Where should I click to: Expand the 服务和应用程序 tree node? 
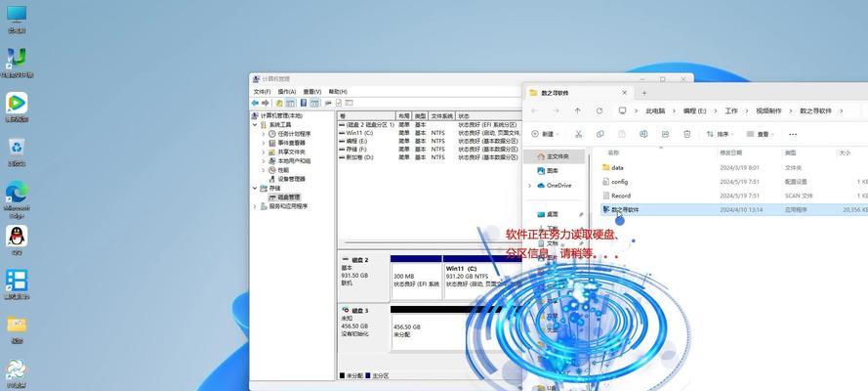[255, 206]
